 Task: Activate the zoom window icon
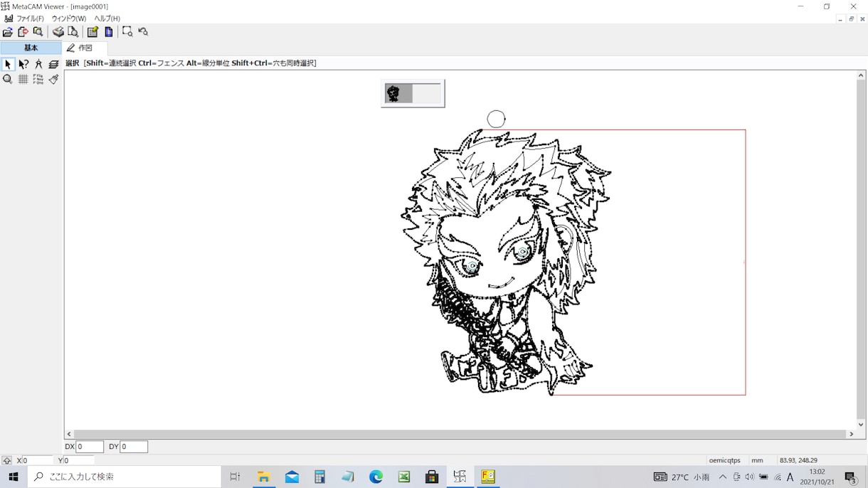[127, 32]
